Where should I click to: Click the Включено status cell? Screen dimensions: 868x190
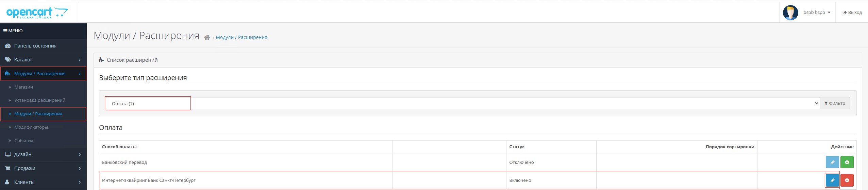tap(520, 180)
